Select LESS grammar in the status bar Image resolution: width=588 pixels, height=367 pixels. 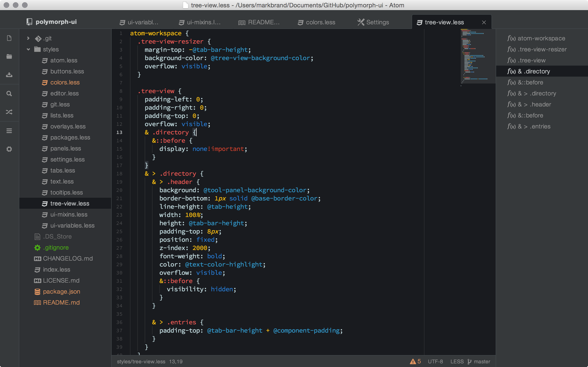coord(457,361)
